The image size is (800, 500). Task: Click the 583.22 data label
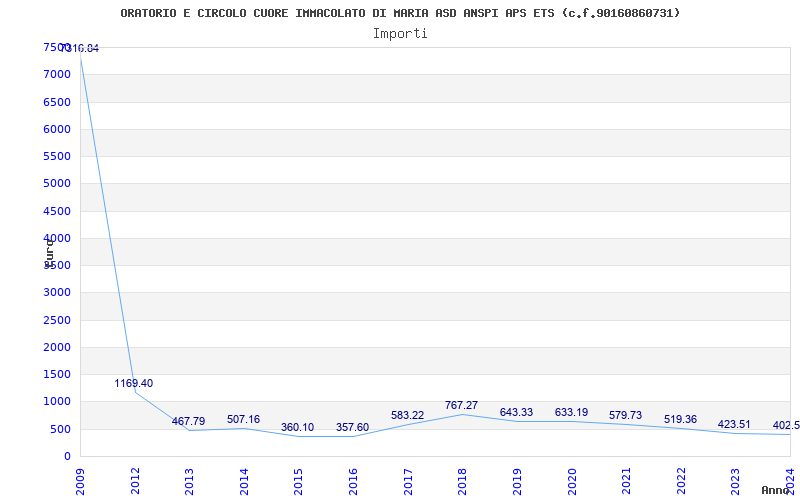pyautogui.click(x=407, y=415)
